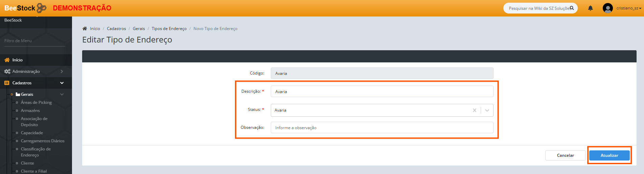Select Armazéns in the sidebar
This screenshot has height=174, width=644.
(30, 111)
